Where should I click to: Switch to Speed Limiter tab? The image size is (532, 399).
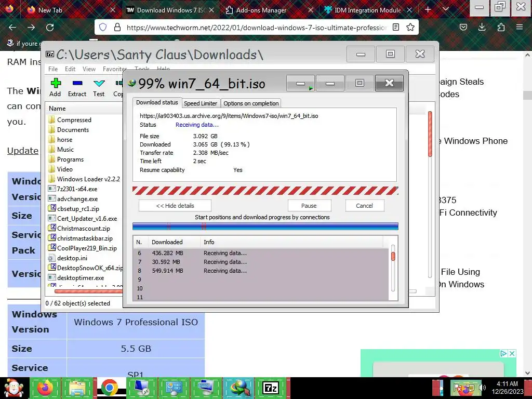click(x=201, y=103)
